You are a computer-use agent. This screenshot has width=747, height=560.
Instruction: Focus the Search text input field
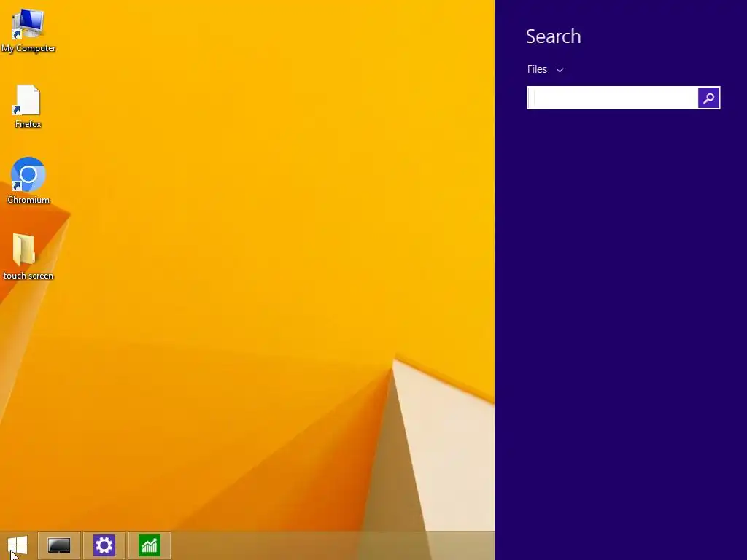click(613, 98)
